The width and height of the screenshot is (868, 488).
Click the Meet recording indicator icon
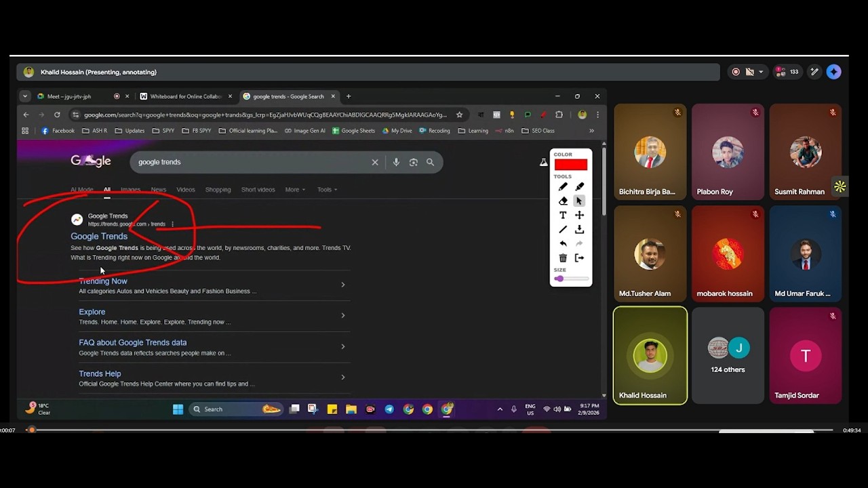pyautogui.click(x=736, y=72)
